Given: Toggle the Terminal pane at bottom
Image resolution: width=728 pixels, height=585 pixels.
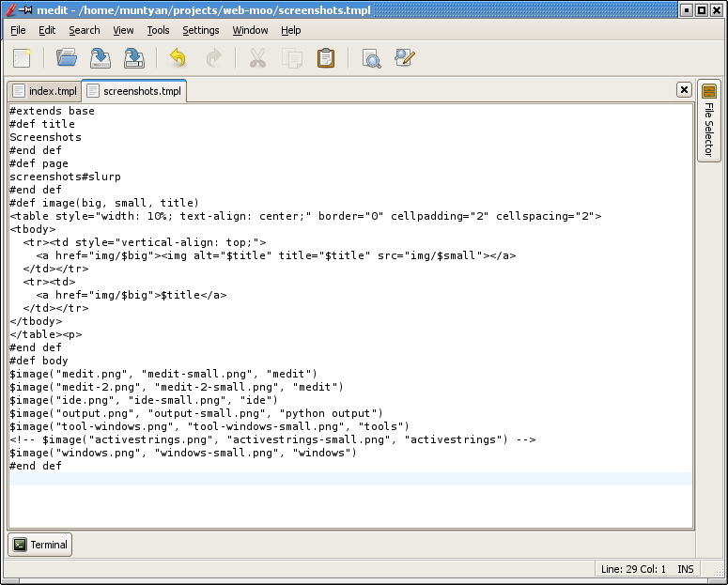Looking at the screenshot, I should tap(40, 545).
